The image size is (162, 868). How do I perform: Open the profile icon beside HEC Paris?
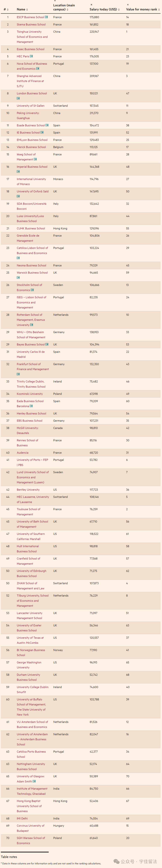(x=31, y=56)
